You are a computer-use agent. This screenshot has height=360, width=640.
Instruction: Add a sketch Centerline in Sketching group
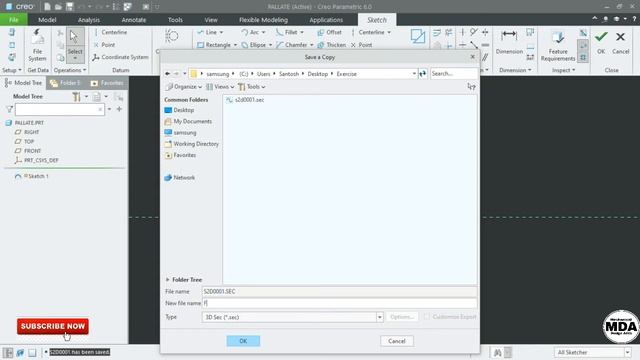coord(371,32)
